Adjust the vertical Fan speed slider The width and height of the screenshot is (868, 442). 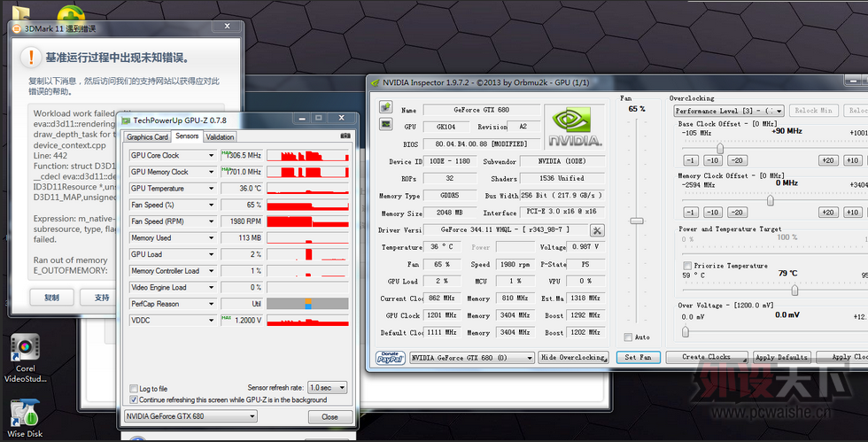pyautogui.click(x=637, y=221)
